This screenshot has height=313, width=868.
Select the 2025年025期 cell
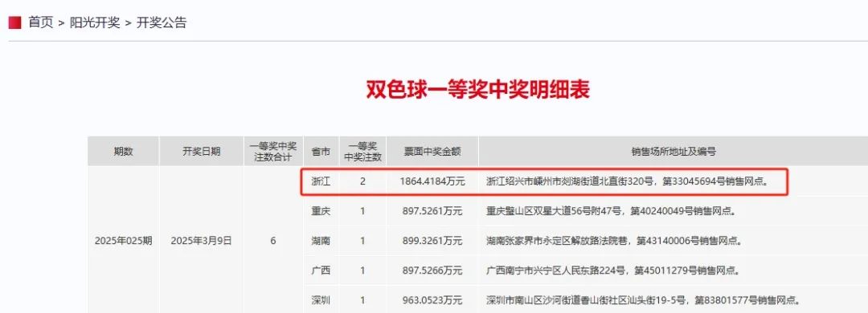[124, 241]
